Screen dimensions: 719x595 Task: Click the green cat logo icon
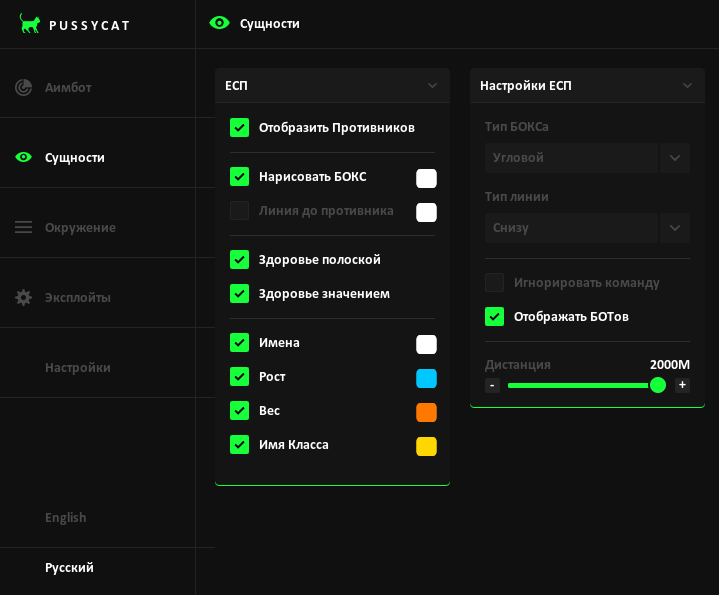(x=30, y=24)
